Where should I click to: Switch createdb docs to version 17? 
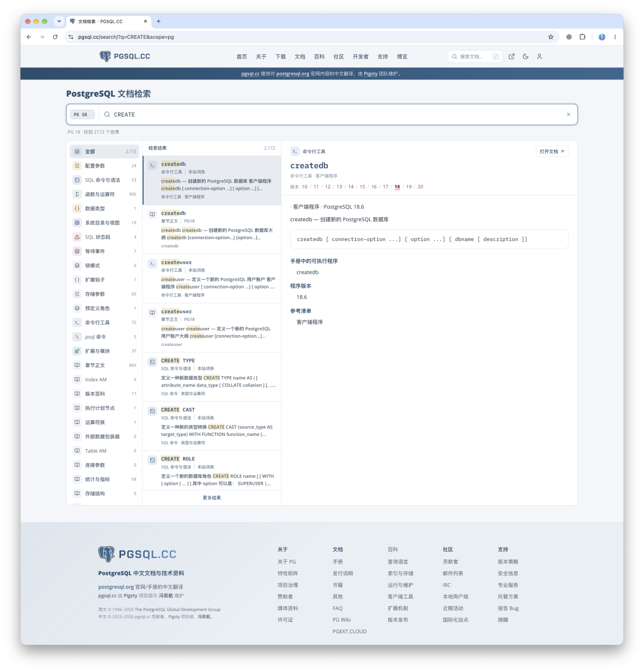pyautogui.click(x=386, y=187)
